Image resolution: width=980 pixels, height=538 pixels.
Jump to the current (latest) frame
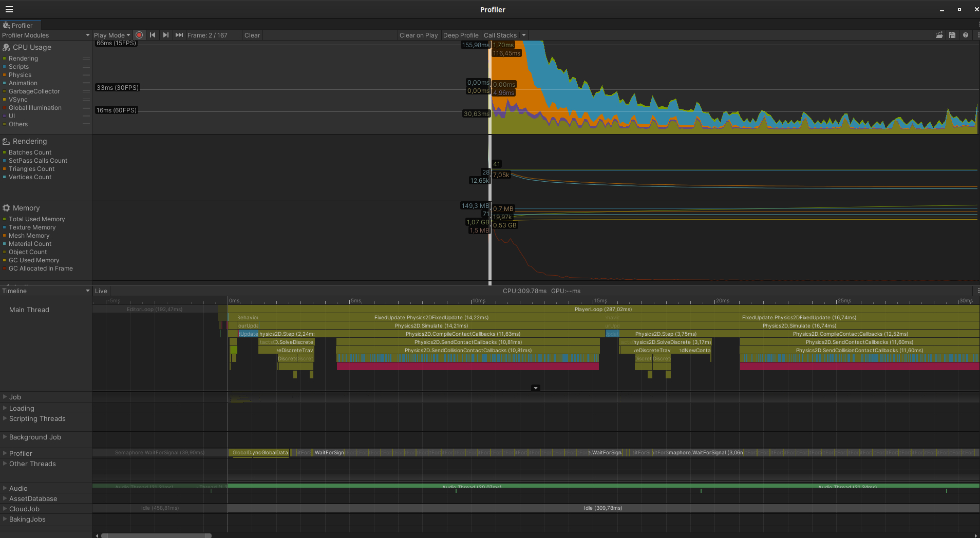click(179, 35)
